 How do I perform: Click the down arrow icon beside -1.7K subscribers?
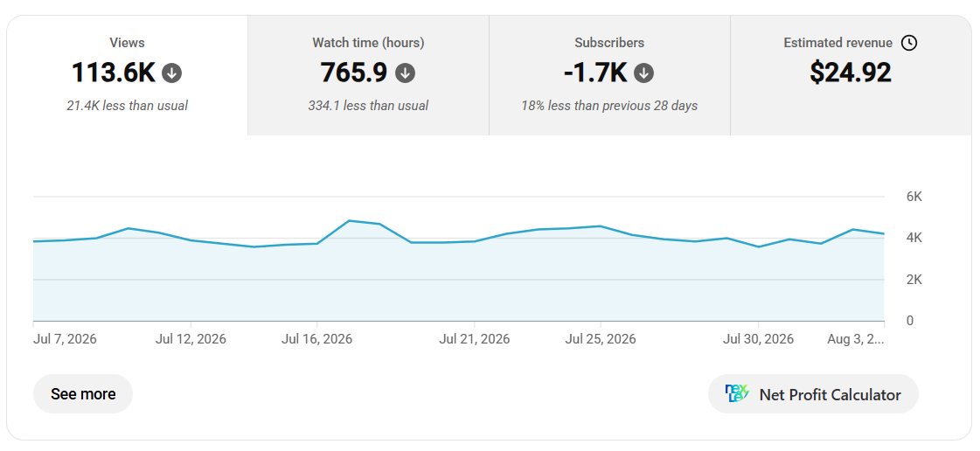[x=643, y=73]
